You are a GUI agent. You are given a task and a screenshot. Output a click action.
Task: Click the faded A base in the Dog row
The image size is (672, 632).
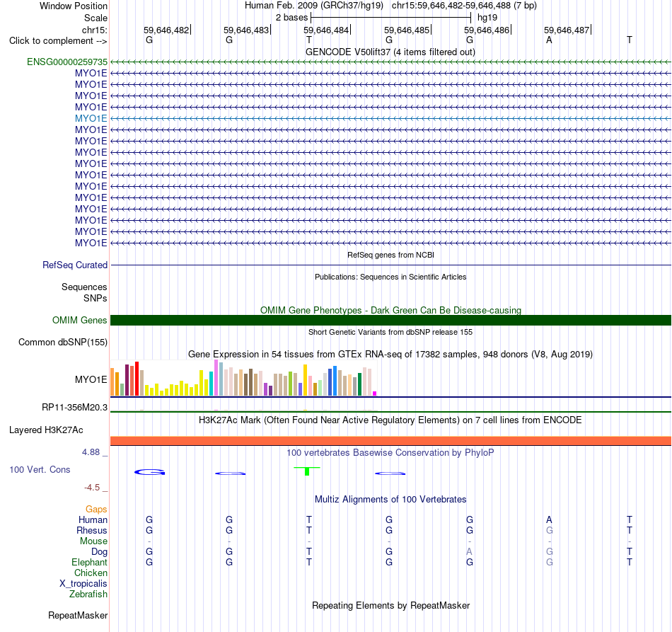469,551
